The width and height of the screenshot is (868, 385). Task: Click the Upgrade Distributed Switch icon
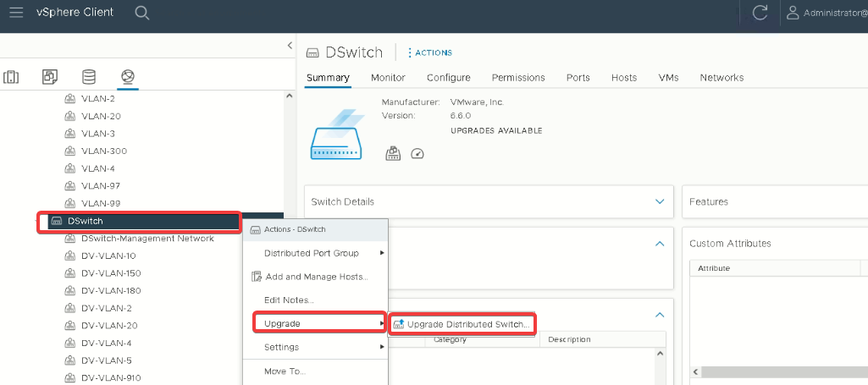[399, 325]
